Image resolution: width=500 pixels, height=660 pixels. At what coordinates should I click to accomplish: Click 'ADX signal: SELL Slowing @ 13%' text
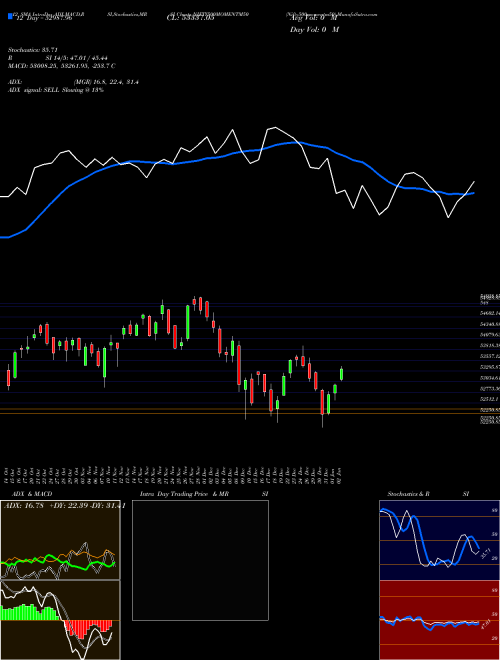(56, 90)
